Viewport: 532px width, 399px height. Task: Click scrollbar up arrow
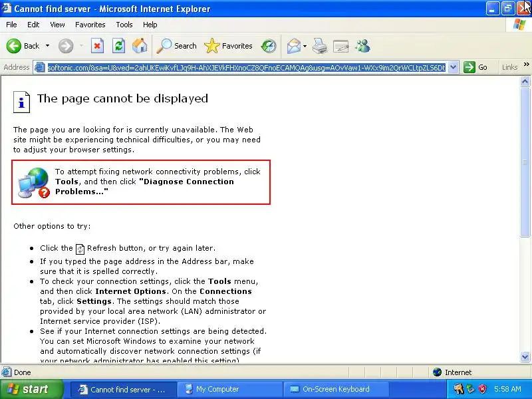pos(525,81)
